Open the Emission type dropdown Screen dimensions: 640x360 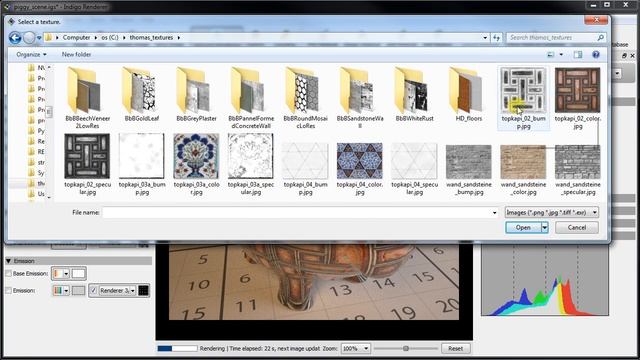[x=61, y=291]
